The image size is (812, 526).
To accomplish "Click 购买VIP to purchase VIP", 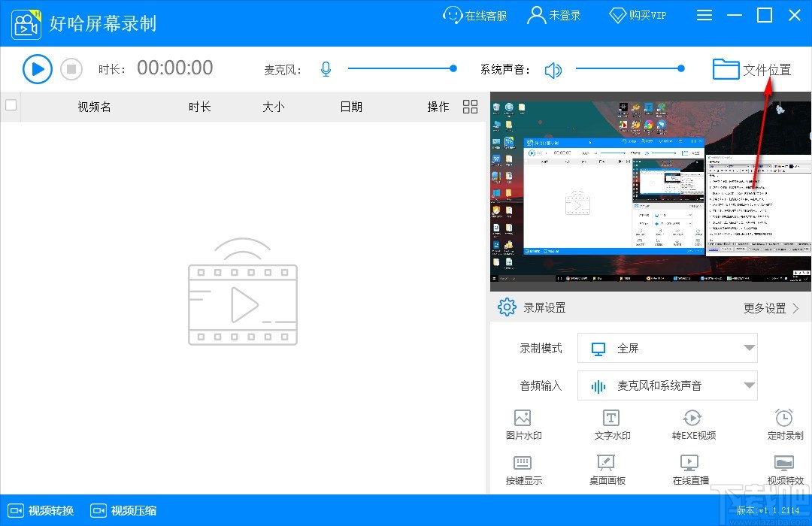I will click(x=638, y=15).
